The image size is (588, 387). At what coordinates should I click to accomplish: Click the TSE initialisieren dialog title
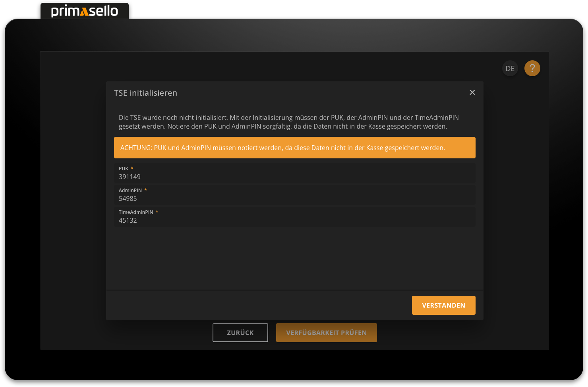pyautogui.click(x=145, y=92)
